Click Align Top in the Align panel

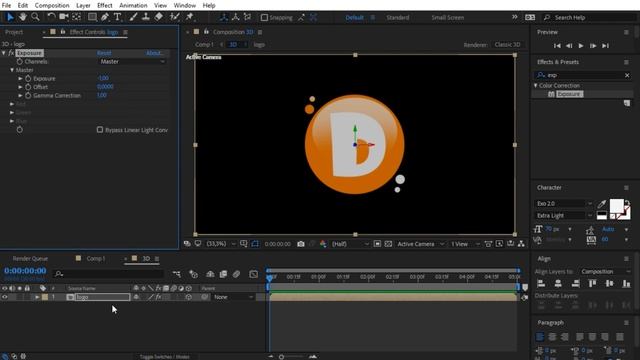pyautogui.click(x=592, y=283)
